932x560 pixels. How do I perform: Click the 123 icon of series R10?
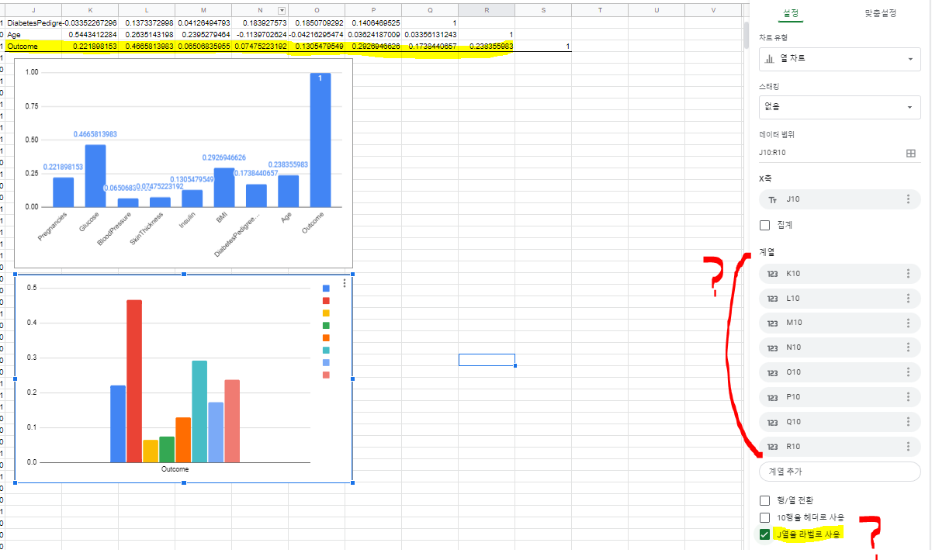click(772, 447)
